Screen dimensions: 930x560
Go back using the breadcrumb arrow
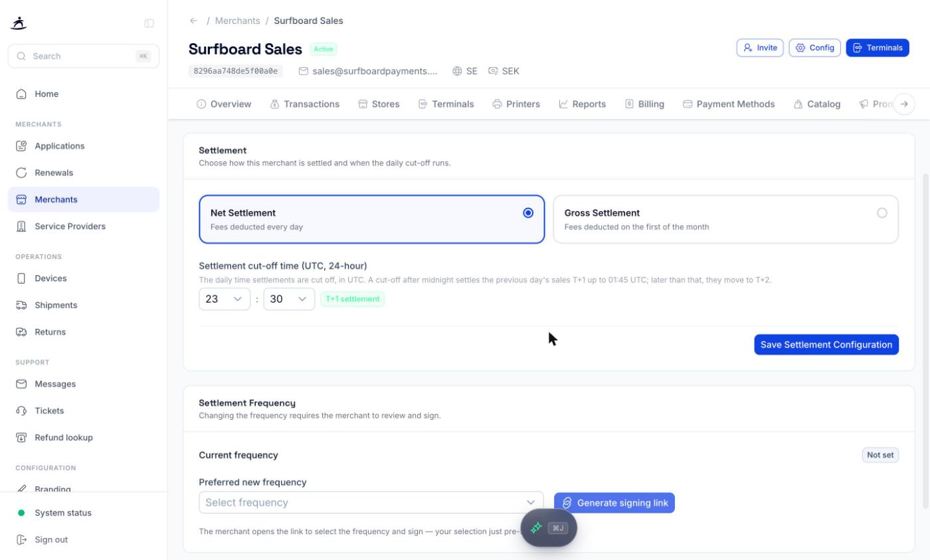[193, 21]
